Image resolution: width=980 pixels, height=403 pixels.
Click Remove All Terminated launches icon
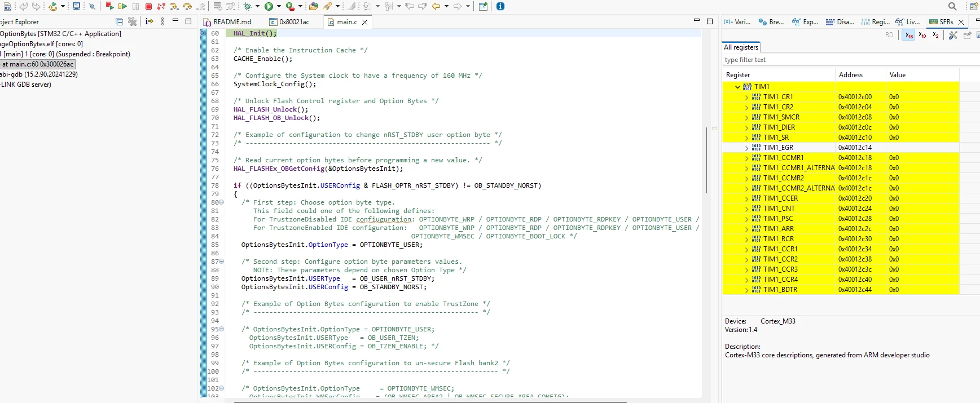click(133, 21)
